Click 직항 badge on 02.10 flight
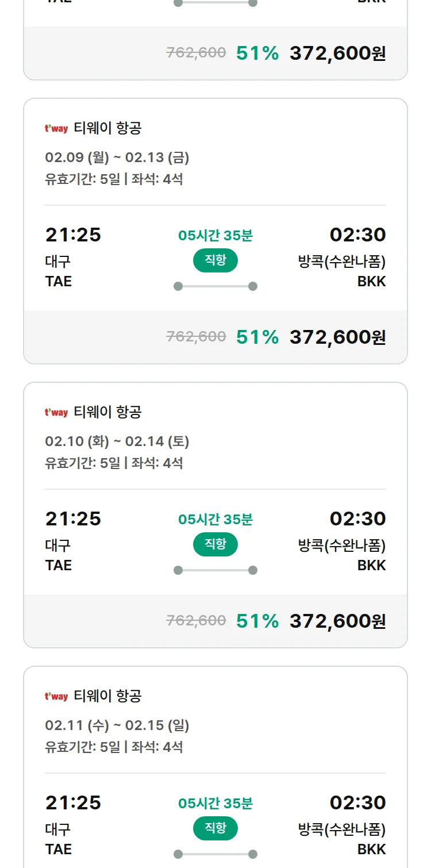This screenshot has width=431, height=868. [215, 544]
